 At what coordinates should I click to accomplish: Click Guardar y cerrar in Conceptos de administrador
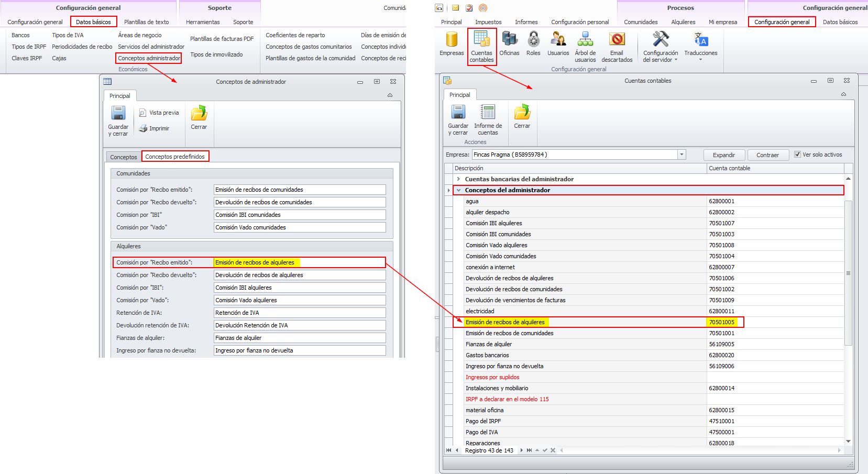pyautogui.click(x=118, y=121)
